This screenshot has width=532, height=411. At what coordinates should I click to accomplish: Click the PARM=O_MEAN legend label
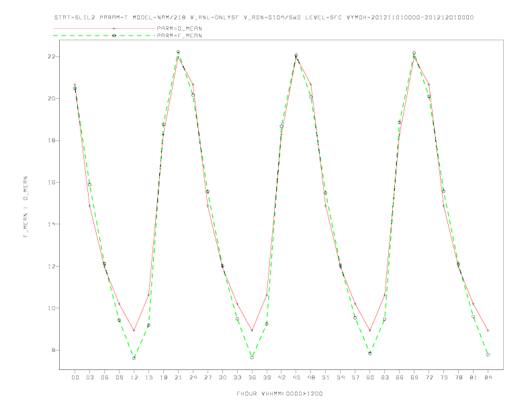(x=179, y=28)
